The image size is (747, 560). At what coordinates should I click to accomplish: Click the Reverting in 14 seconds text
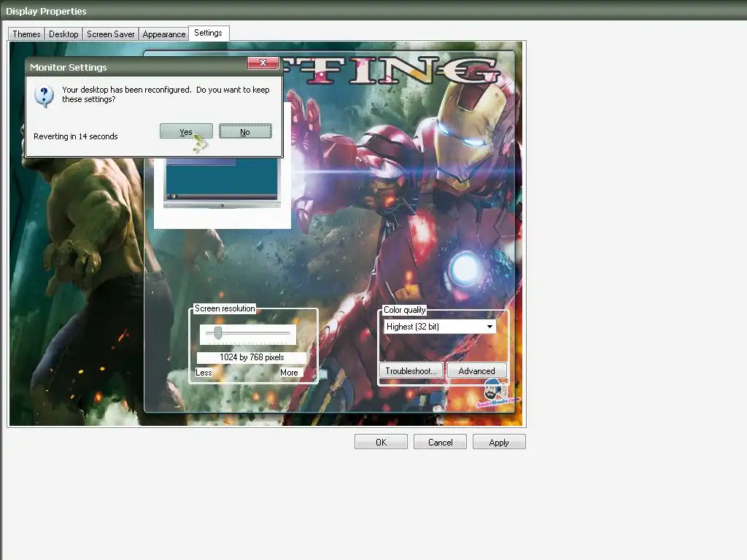[x=76, y=136]
